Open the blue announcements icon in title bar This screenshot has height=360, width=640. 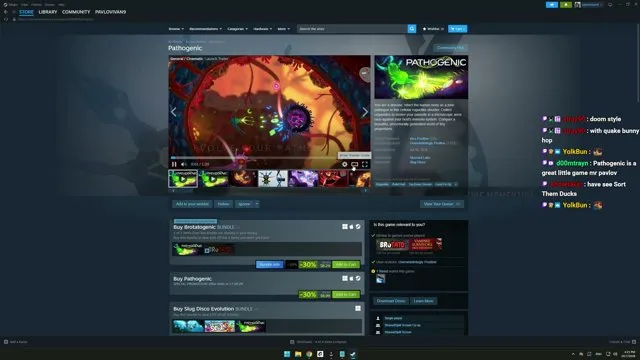(x=552, y=4)
